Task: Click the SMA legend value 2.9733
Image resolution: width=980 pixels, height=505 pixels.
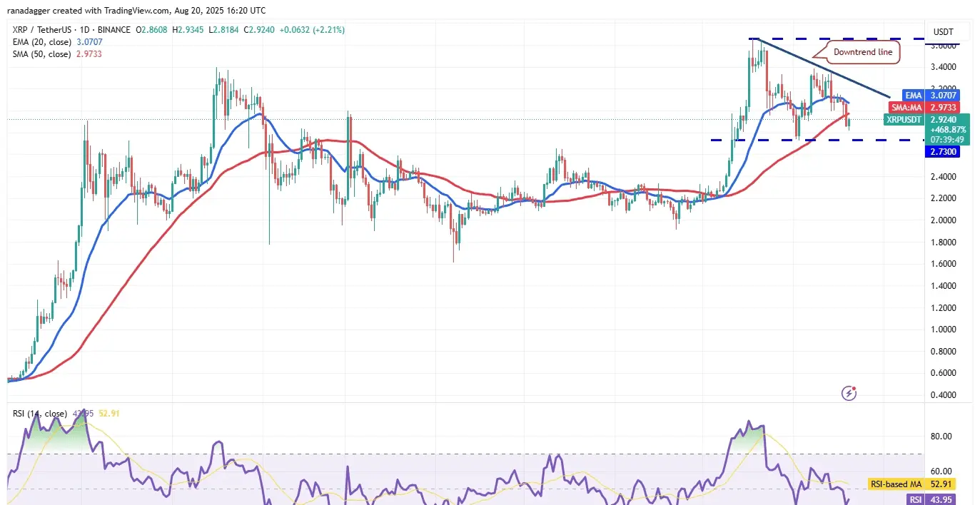Action: (88, 54)
